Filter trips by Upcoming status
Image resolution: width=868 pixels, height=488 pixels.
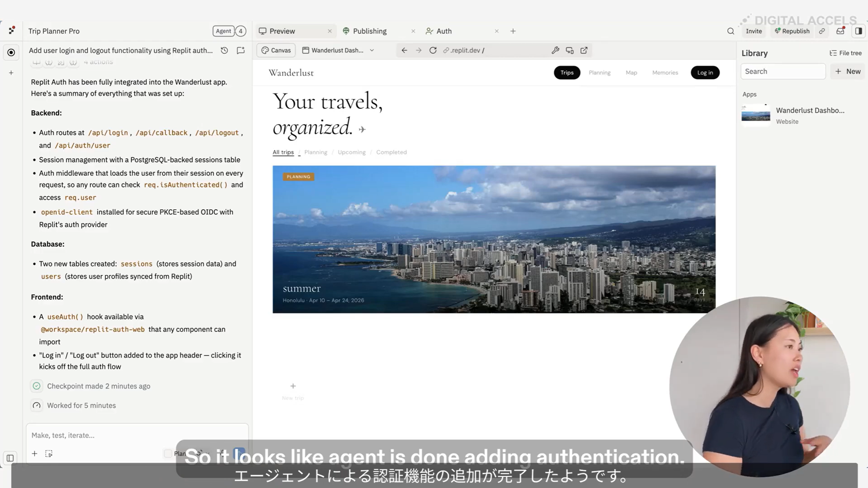pyautogui.click(x=352, y=152)
